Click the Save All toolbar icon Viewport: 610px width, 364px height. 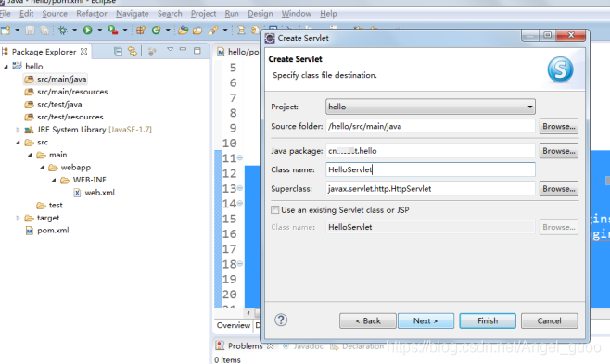(x=44, y=30)
